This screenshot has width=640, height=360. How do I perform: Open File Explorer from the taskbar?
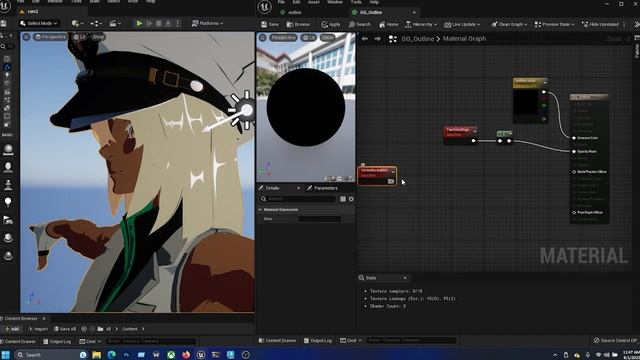[x=96, y=355]
